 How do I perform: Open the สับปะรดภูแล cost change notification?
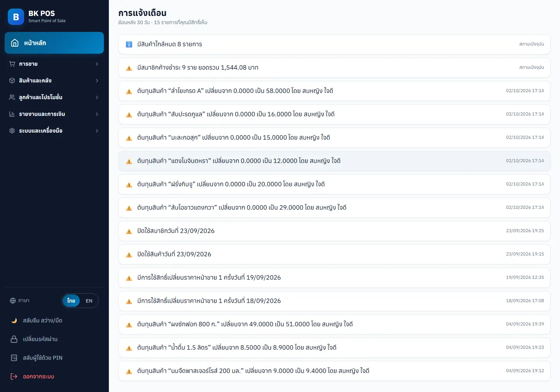(x=334, y=114)
